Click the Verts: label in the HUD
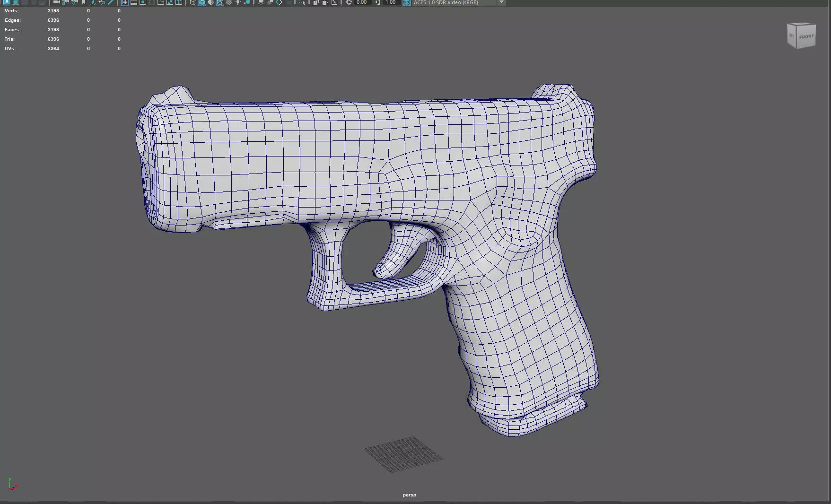 tap(11, 11)
